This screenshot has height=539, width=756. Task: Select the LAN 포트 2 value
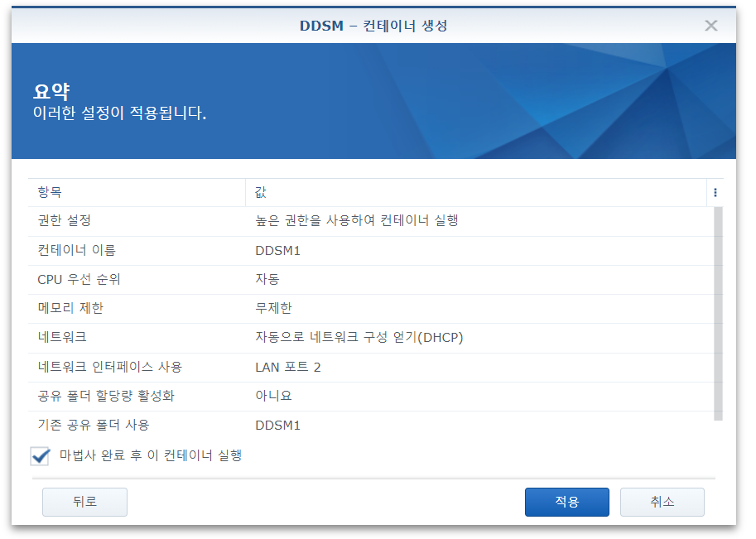click(x=288, y=368)
